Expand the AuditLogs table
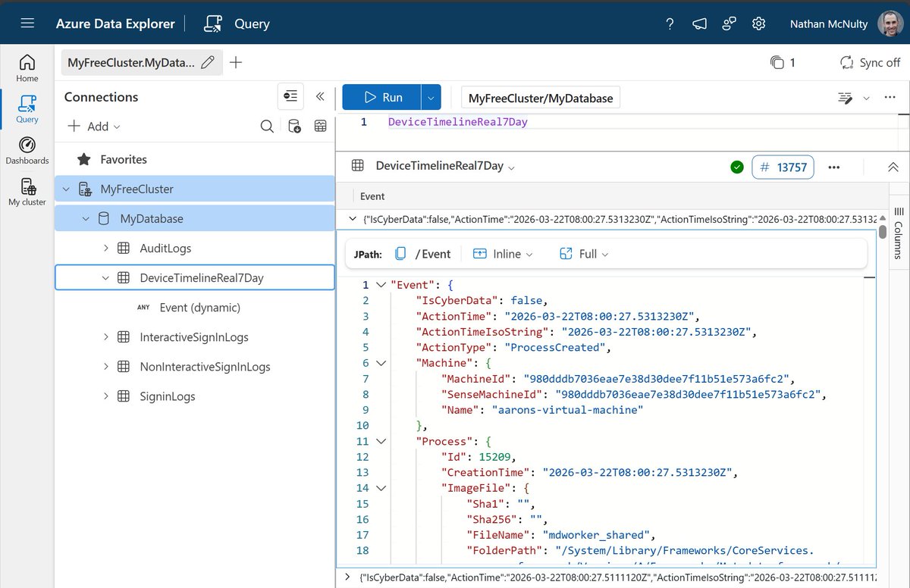Image resolution: width=910 pixels, height=588 pixels. pos(106,248)
